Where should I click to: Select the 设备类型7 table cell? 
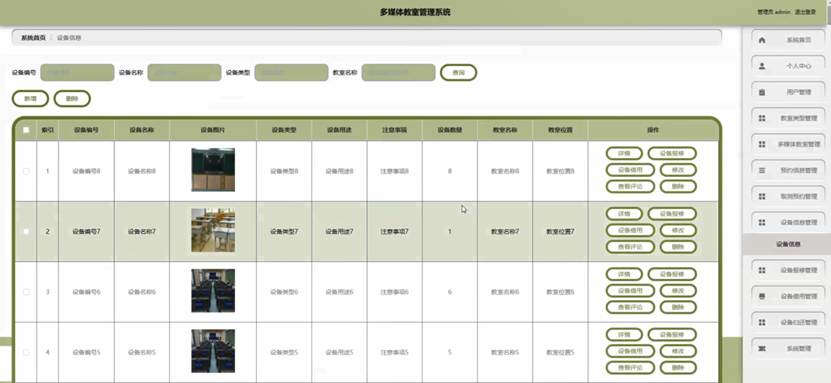click(284, 231)
